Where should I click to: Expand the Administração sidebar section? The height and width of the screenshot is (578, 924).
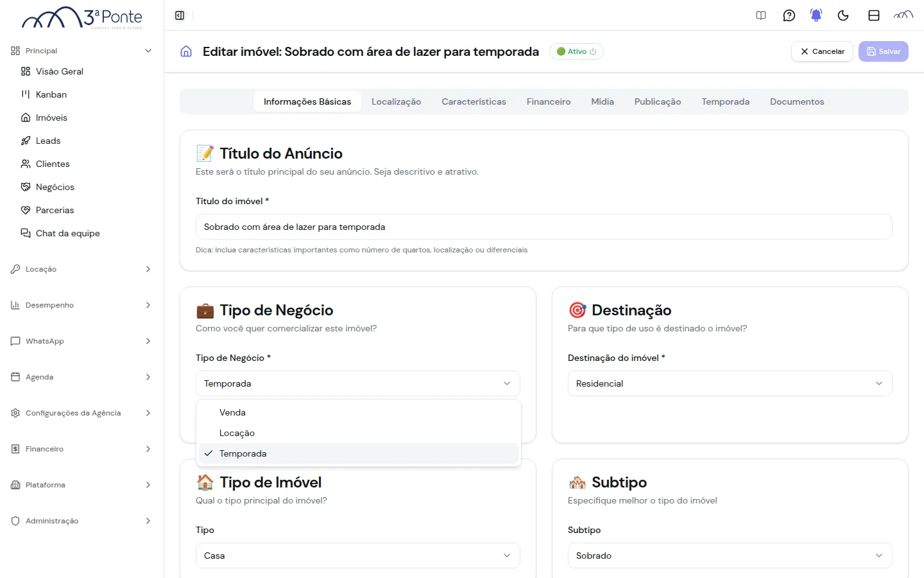pyautogui.click(x=81, y=521)
